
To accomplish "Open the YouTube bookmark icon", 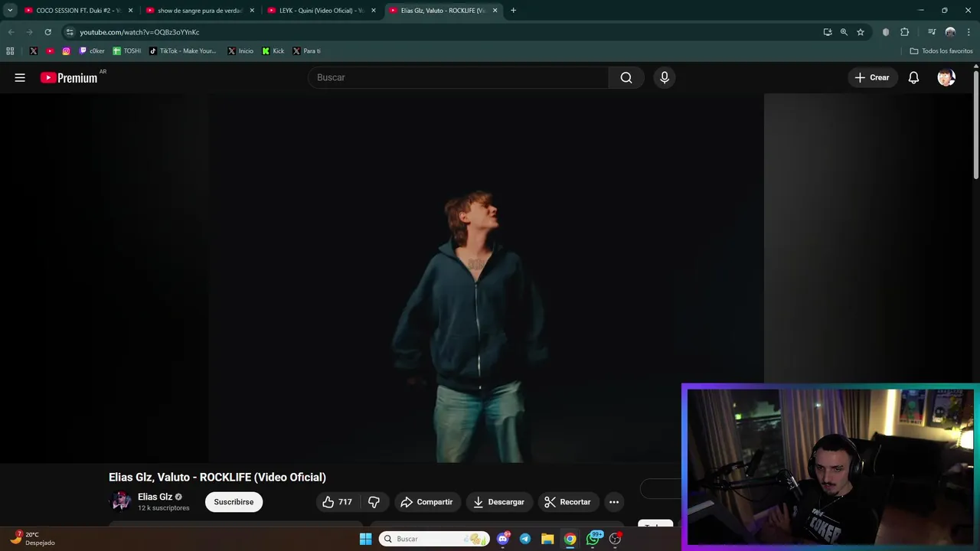I will tap(50, 51).
